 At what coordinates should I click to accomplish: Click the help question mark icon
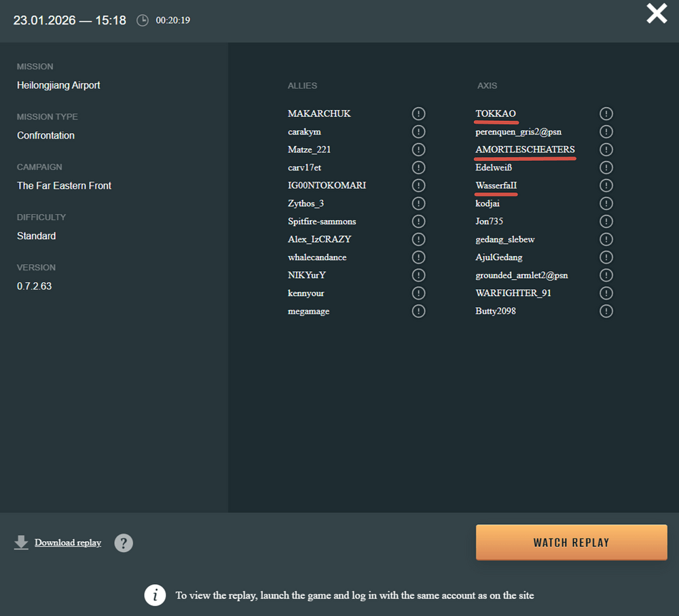(124, 543)
